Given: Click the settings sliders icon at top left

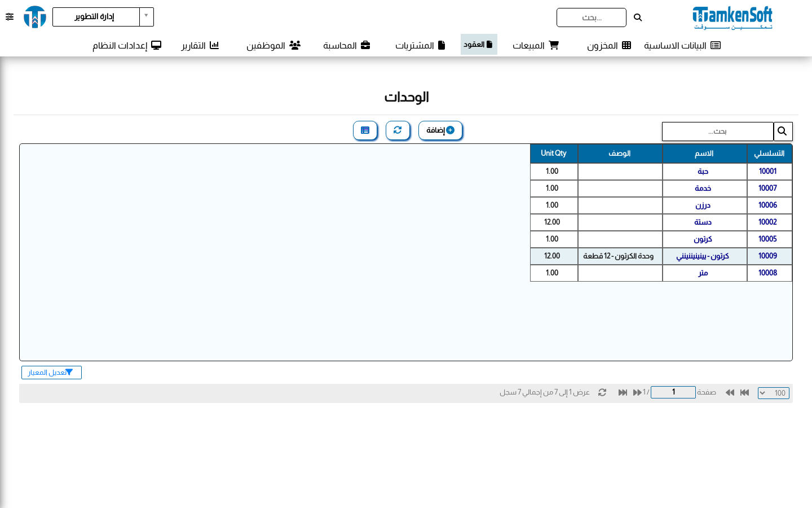Looking at the screenshot, I should point(10,17).
